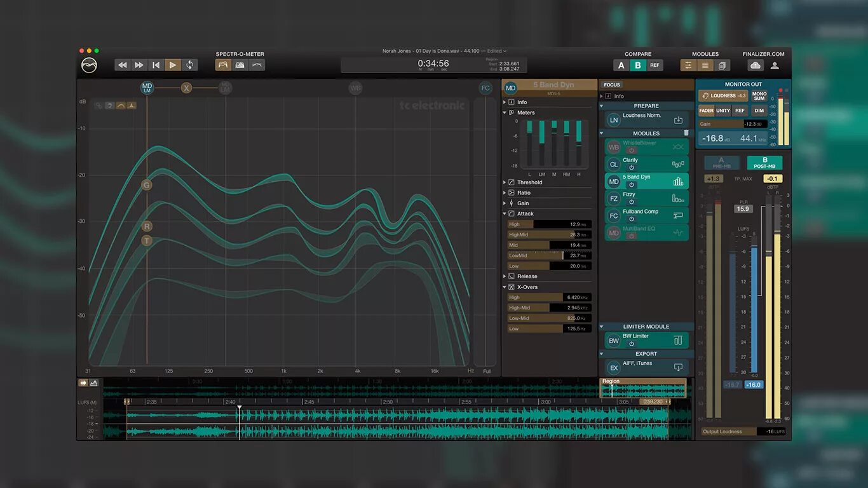868x488 pixels.
Task: Open the user account icon
Action: 775,65
